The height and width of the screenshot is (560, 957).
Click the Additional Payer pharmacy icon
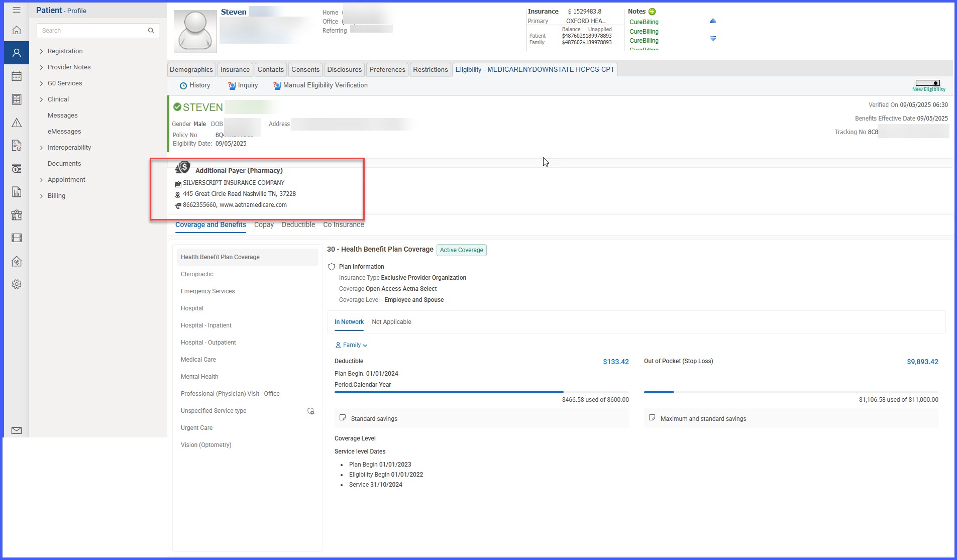click(183, 167)
